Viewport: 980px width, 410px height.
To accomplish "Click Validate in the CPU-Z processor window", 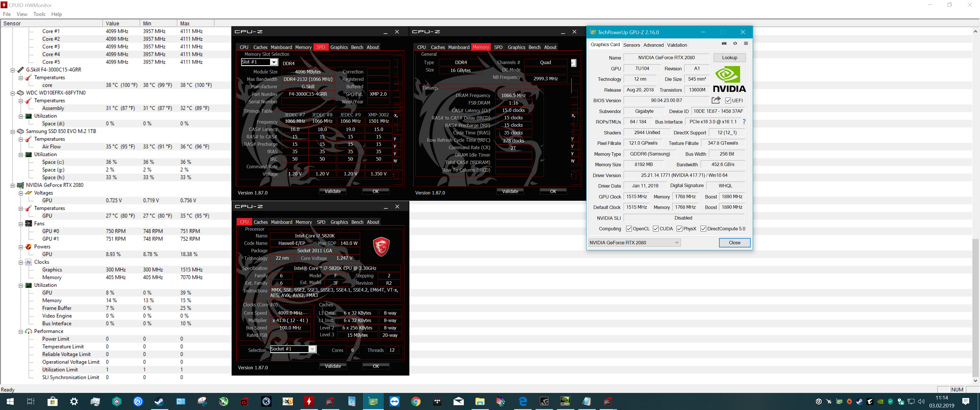I will coord(333,366).
